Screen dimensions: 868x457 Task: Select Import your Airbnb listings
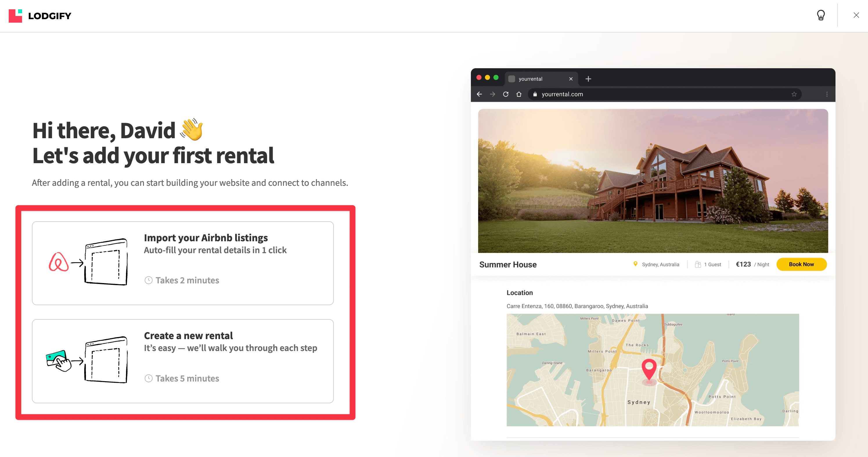182,263
